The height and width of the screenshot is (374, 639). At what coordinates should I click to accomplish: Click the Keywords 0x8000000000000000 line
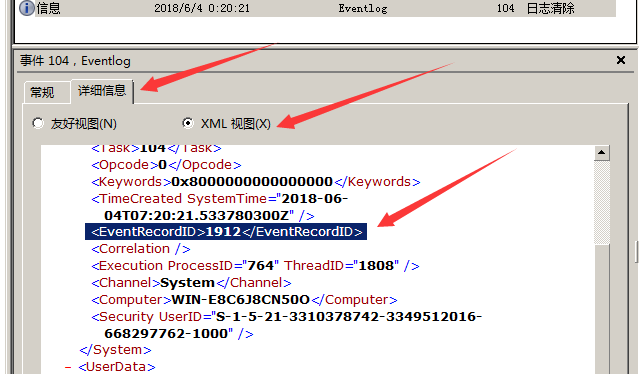coord(256,182)
